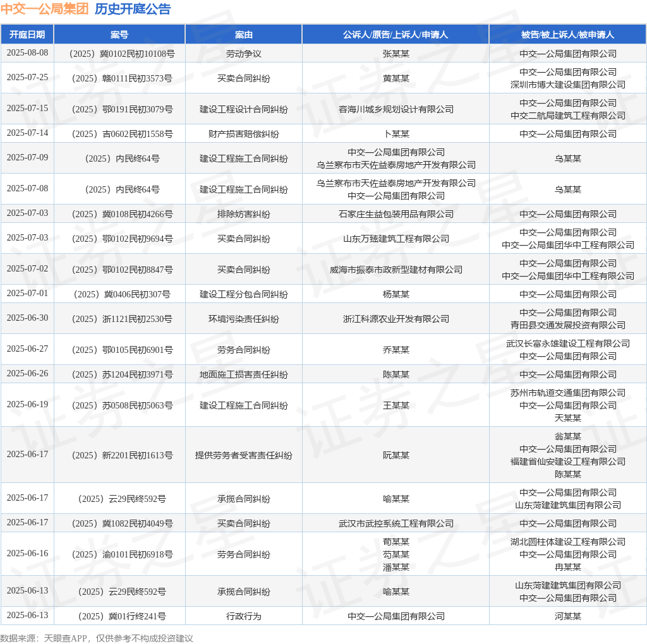Select the date 2025-06-30
The width and height of the screenshot is (647, 644).
(x=27, y=318)
